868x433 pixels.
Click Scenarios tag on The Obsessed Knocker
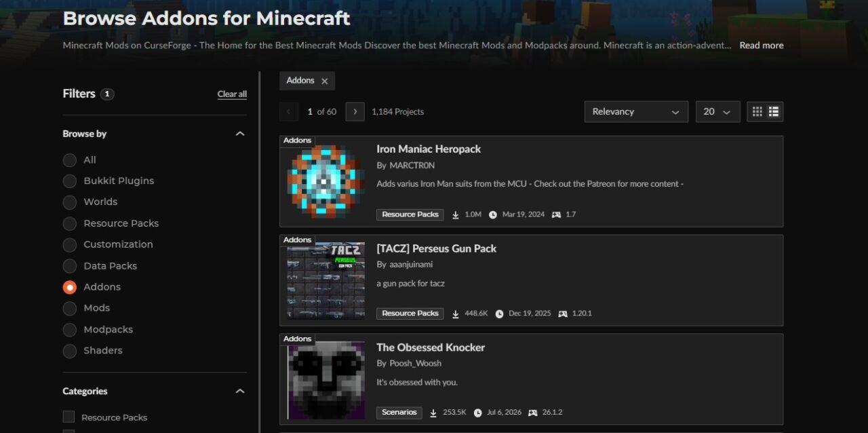click(x=399, y=413)
